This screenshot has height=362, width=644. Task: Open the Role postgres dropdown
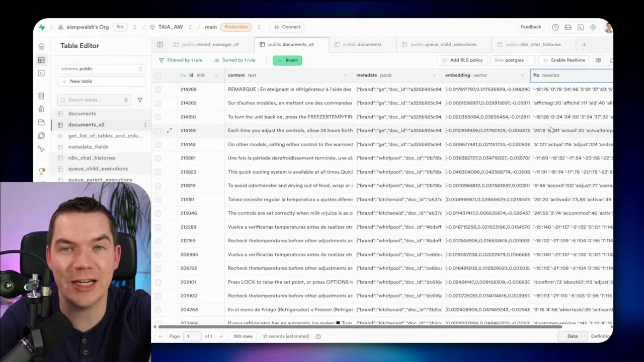pos(511,60)
